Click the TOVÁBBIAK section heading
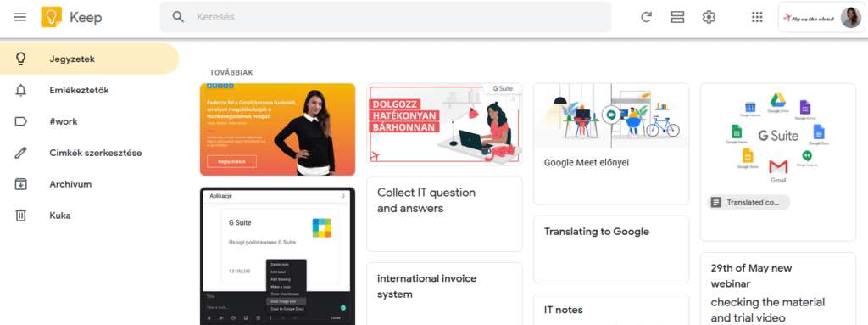 231,73
